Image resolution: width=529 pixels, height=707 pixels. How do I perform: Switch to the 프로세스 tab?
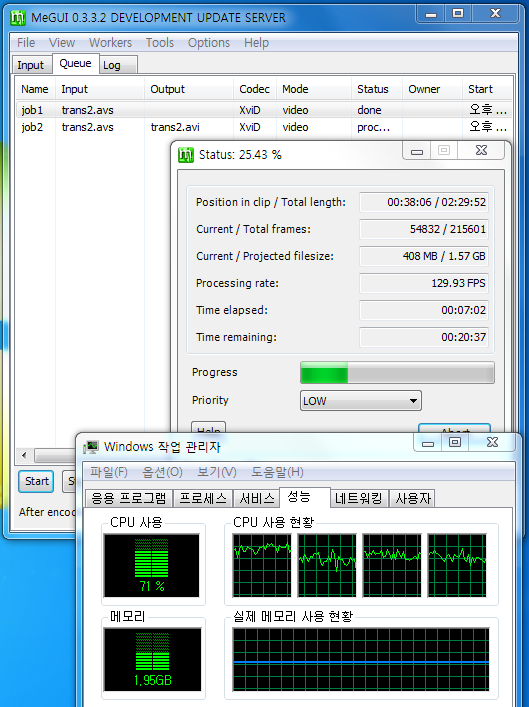(x=203, y=498)
